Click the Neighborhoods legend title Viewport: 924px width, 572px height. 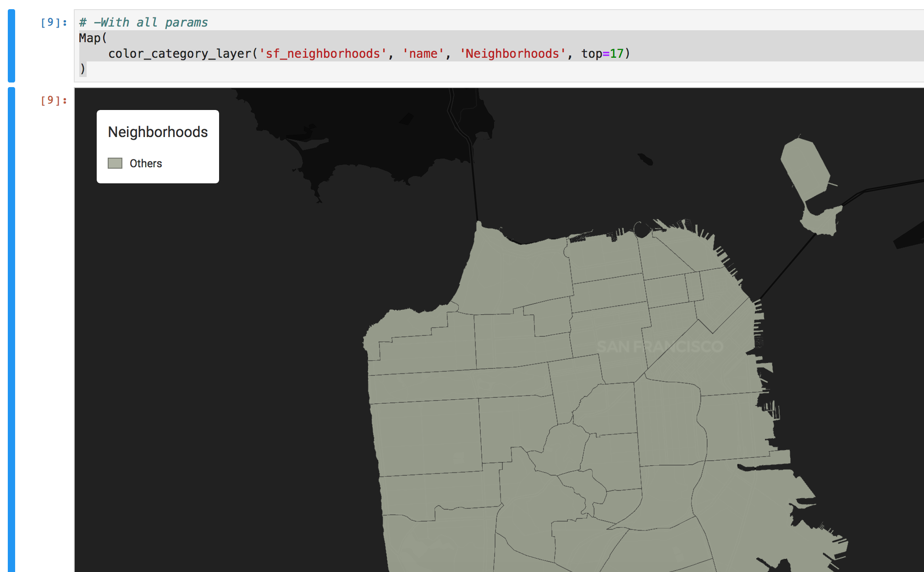[x=157, y=132]
